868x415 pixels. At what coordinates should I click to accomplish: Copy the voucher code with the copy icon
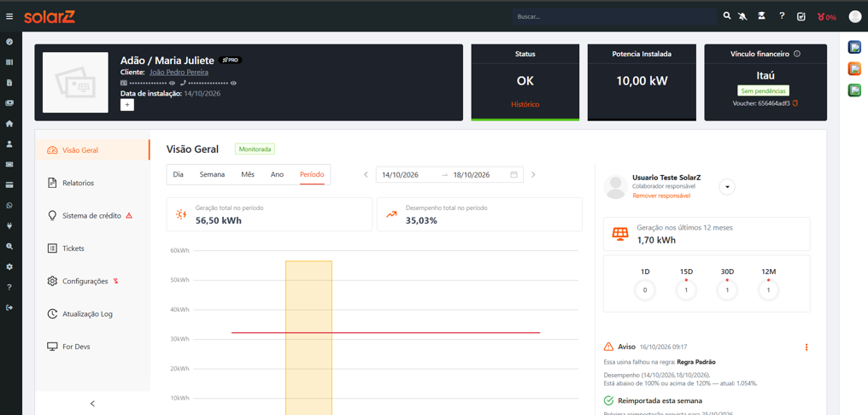[x=795, y=103]
